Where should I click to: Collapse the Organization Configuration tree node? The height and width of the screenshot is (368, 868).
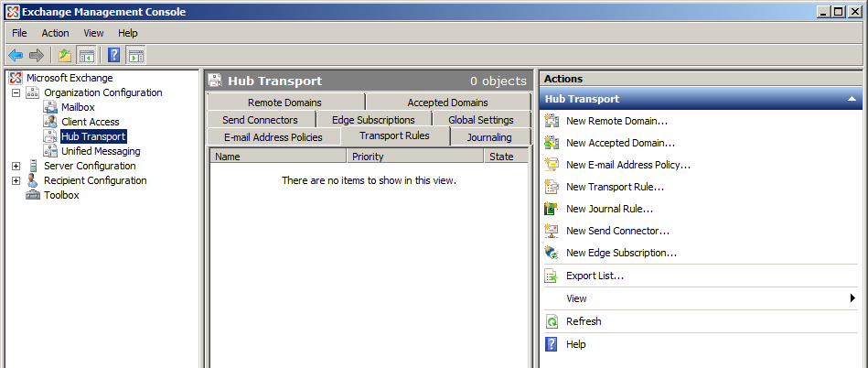(x=16, y=92)
